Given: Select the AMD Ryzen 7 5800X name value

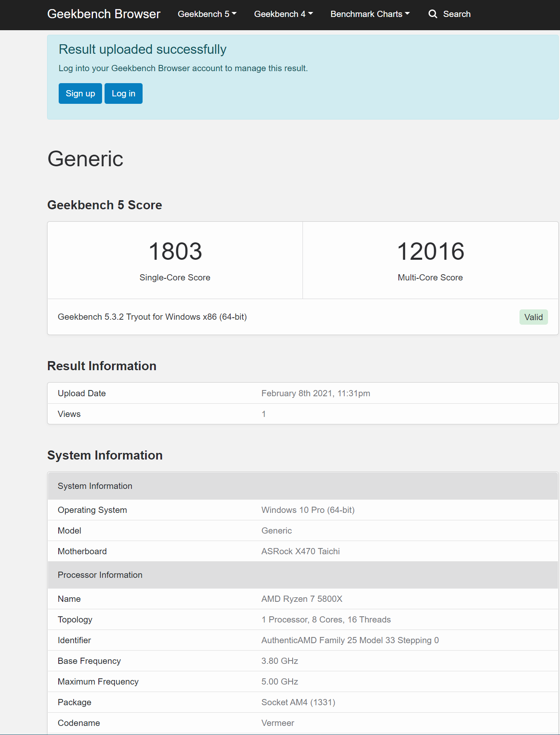Looking at the screenshot, I should (302, 599).
